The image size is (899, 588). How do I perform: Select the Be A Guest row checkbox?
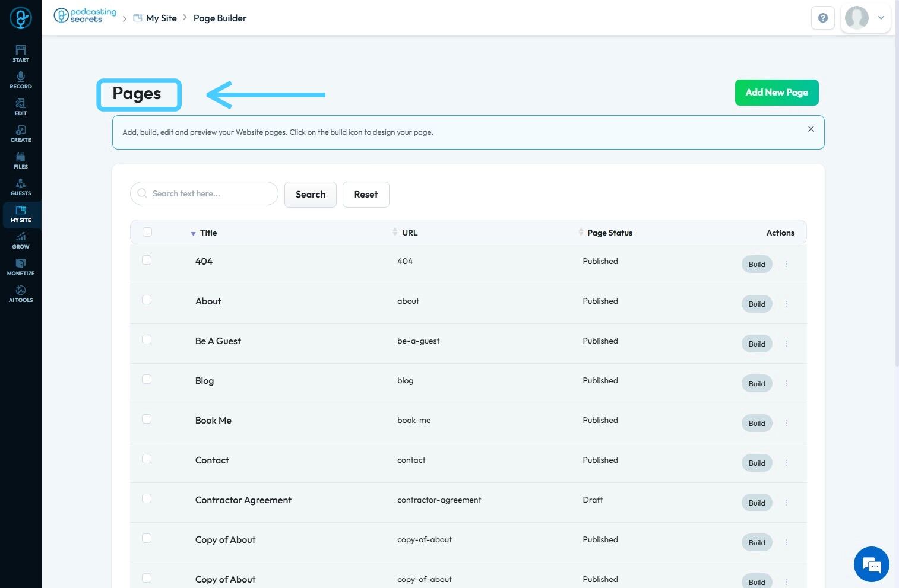click(x=147, y=339)
